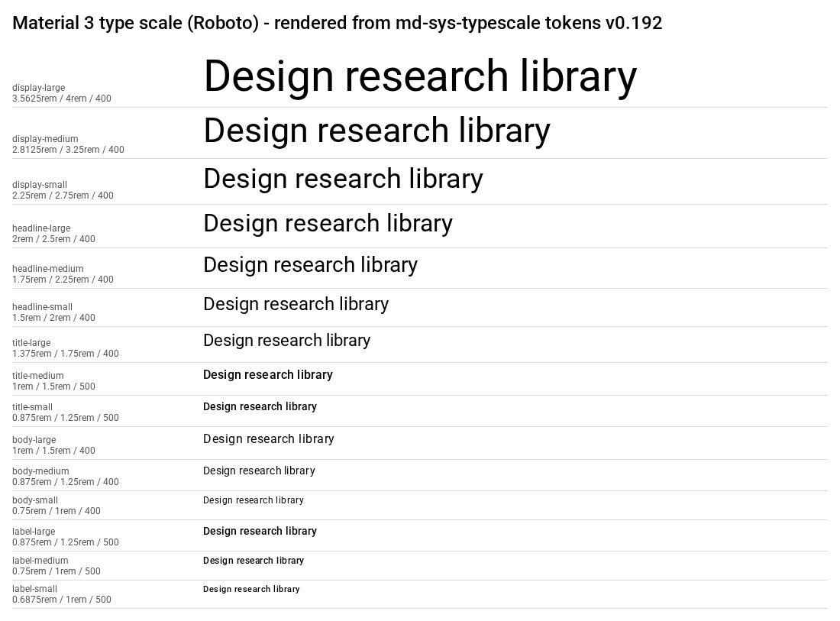Click the title-small sample text

(x=260, y=406)
